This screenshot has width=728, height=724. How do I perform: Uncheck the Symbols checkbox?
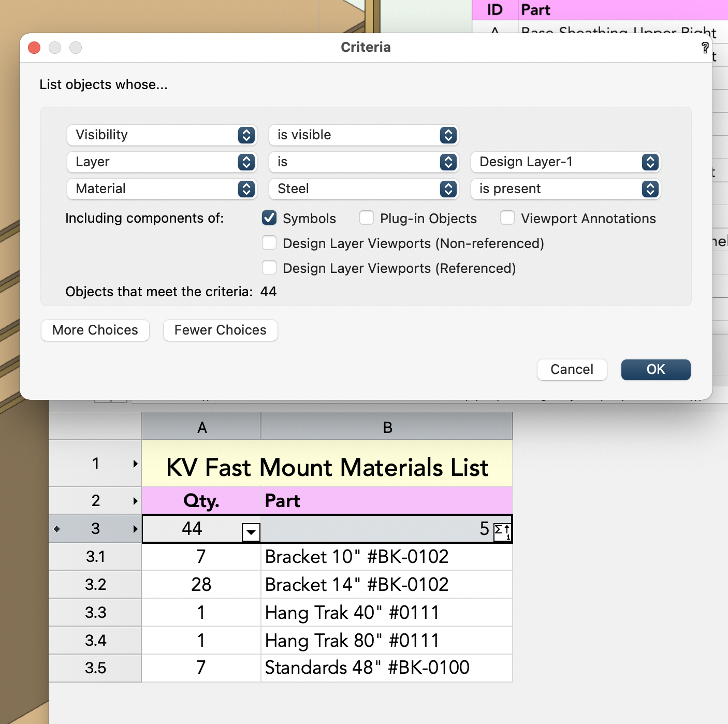269,218
